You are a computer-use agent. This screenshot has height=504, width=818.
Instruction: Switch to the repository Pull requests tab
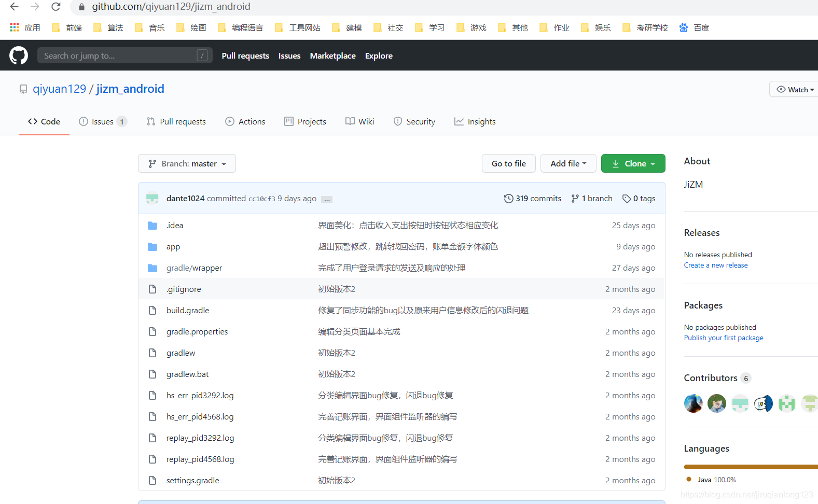[176, 121]
